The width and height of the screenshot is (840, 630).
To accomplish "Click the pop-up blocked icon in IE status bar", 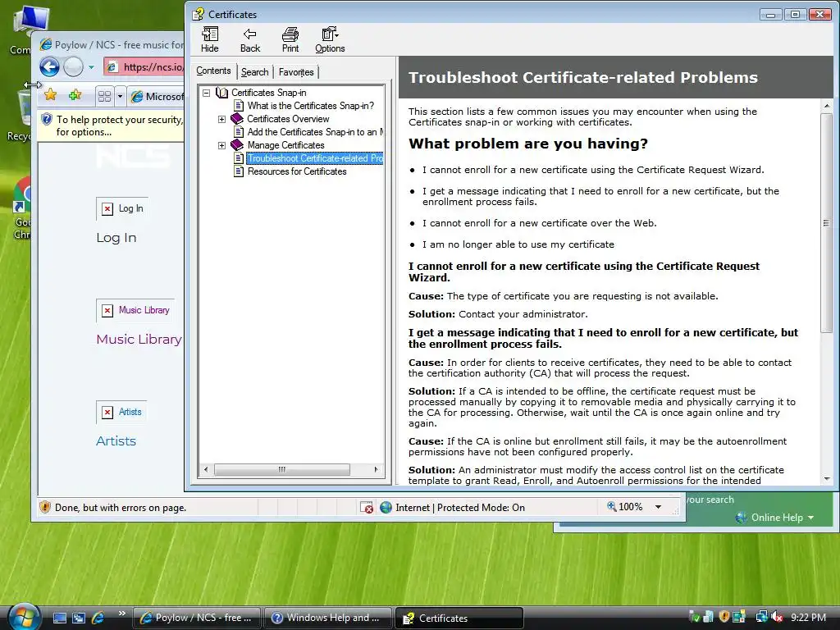I will pyautogui.click(x=367, y=507).
